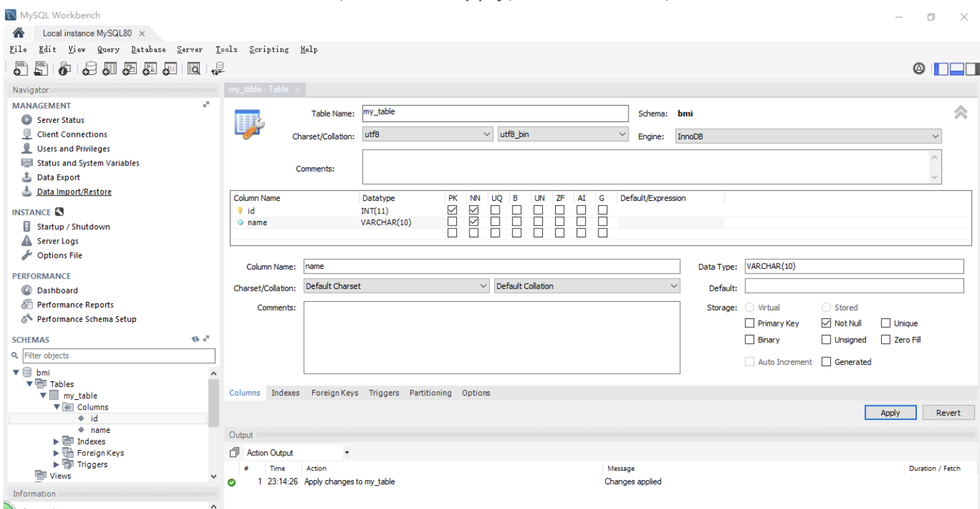Open the Engine InnoDB dropdown
This screenshot has height=509, width=980.
click(x=808, y=137)
